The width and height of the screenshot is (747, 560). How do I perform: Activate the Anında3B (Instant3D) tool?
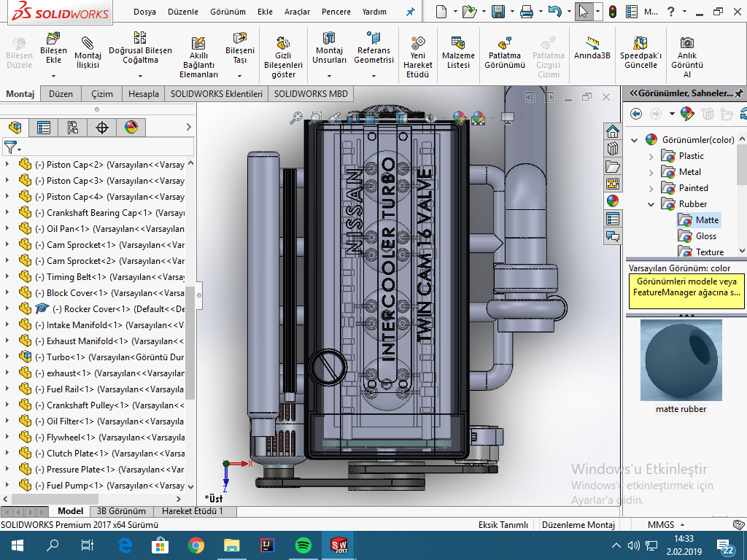592,43
